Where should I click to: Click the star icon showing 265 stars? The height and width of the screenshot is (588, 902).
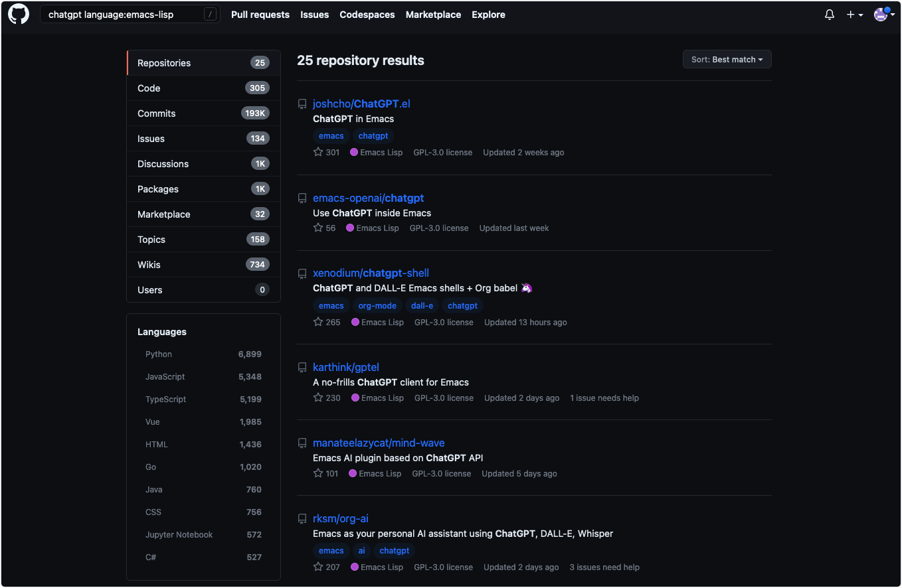tap(318, 322)
